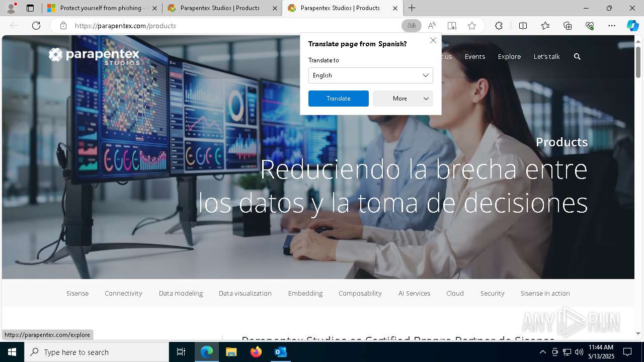Open the notification center icon
The height and width of the screenshot is (362, 644).
click(627, 352)
